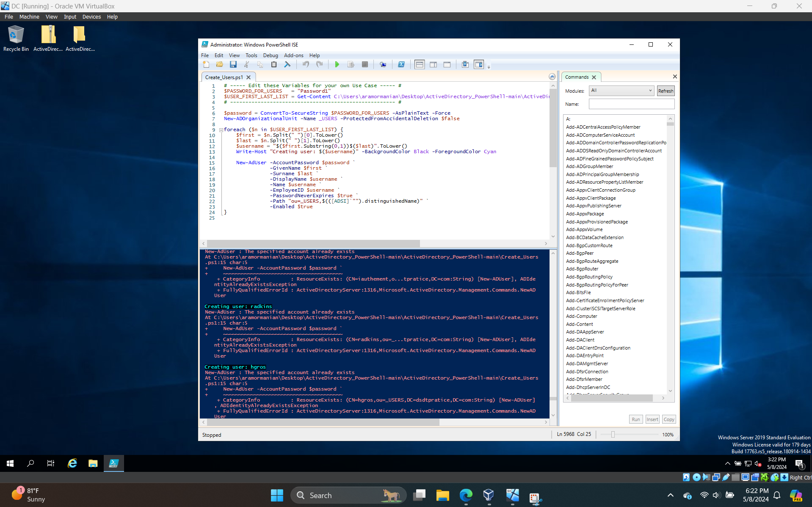Show hidden icons in guest system tray
Image resolution: width=812 pixels, height=507 pixels.
click(727, 463)
